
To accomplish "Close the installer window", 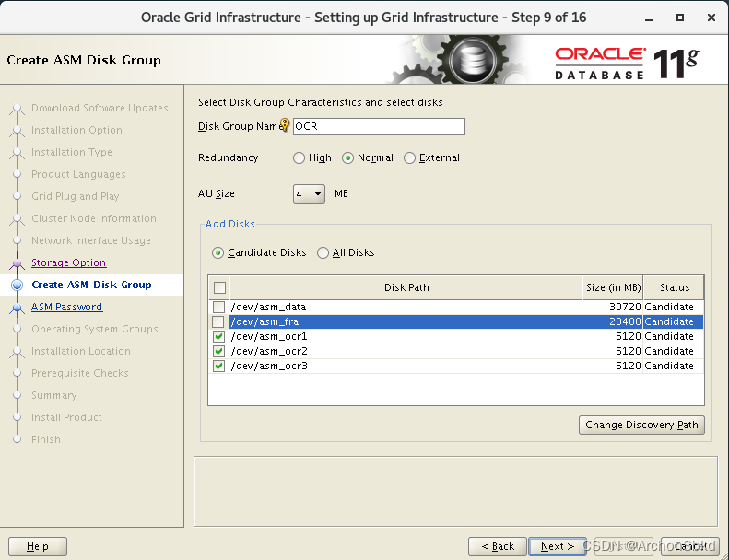I will pyautogui.click(x=711, y=17).
